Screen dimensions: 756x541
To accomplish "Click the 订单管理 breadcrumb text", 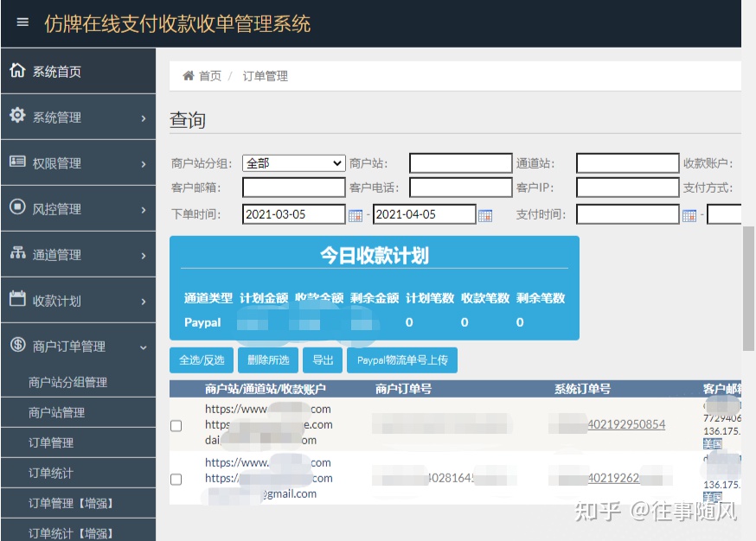I will coord(266,76).
